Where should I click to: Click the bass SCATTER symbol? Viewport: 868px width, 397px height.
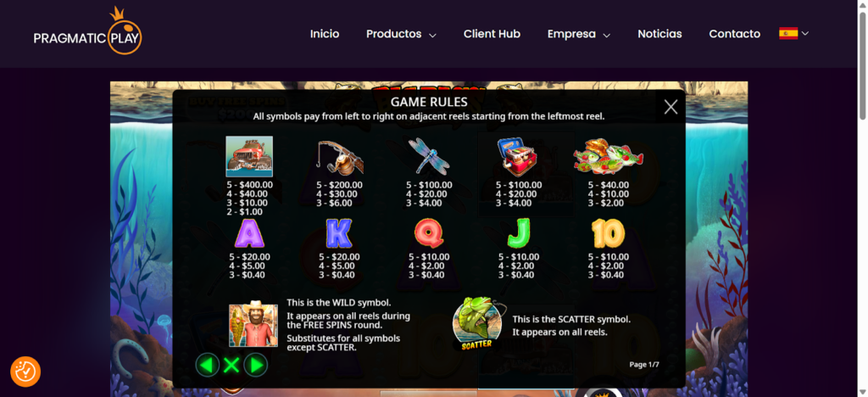pyautogui.click(x=477, y=323)
